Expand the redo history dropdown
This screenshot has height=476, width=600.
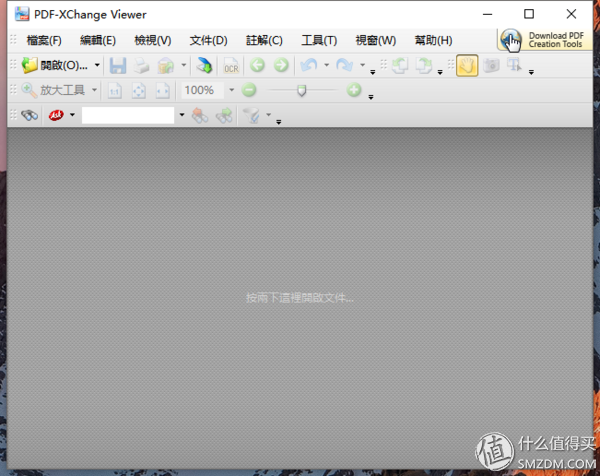tap(362, 65)
